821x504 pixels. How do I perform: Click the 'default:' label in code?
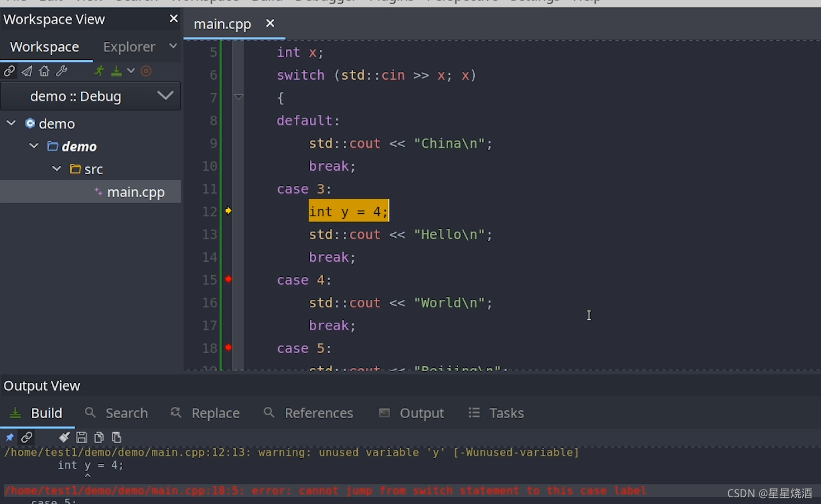point(308,121)
